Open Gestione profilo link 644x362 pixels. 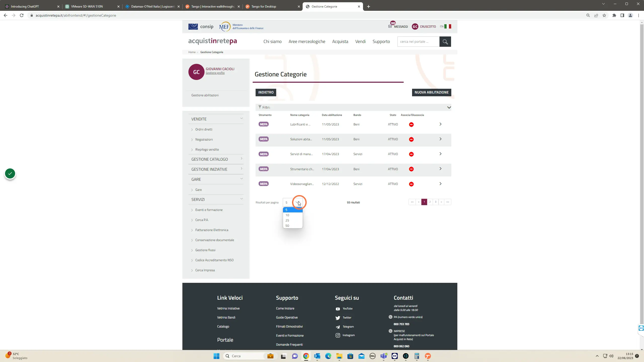(215, 73)
